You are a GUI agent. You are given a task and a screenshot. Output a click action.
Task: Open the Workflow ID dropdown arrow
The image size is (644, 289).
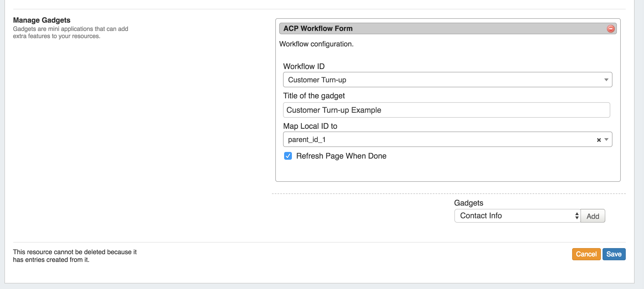point(606,80)
